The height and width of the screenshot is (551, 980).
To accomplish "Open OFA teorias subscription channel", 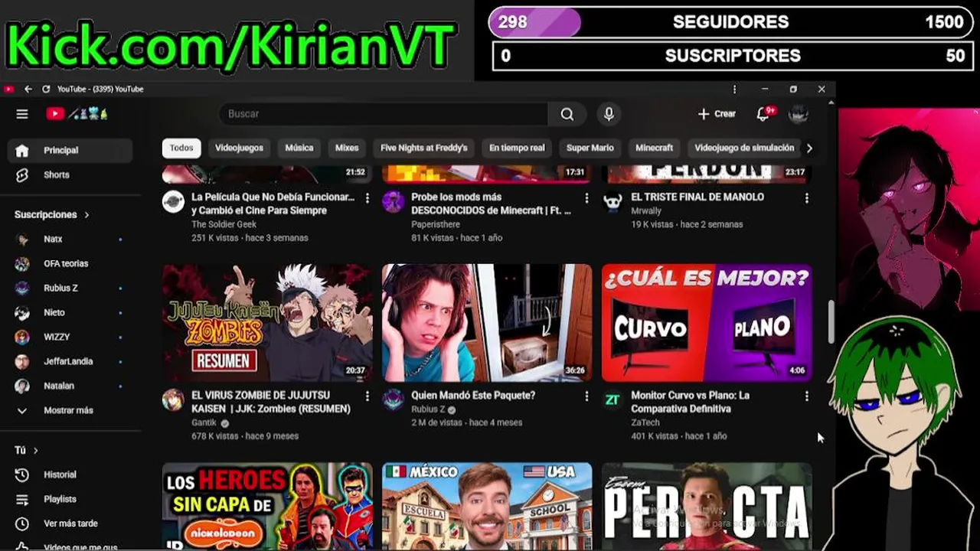I will [70, 263].
